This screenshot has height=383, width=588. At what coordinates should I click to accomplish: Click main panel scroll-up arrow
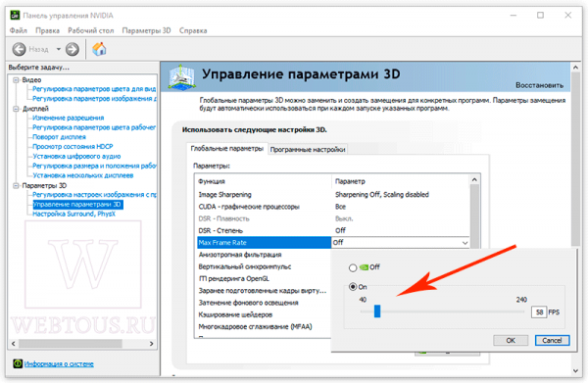[x=575, y=68]
